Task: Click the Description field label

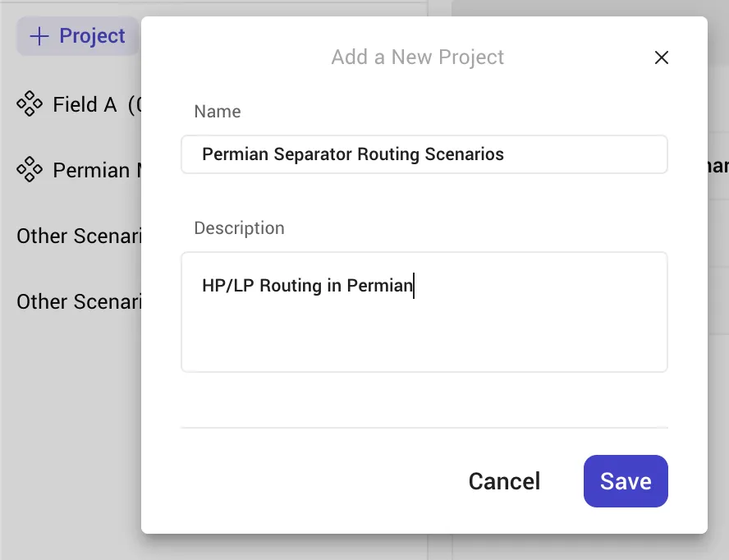Action: tap(239, 228)
